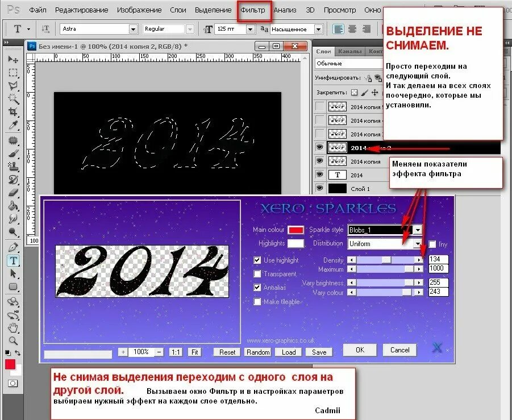Select the Eraser tool
Viewport: 512px width, 420px height.
13,193
